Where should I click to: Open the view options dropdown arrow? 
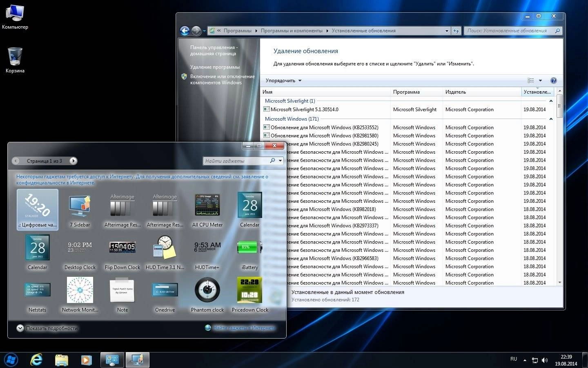(x=540, y=81)
